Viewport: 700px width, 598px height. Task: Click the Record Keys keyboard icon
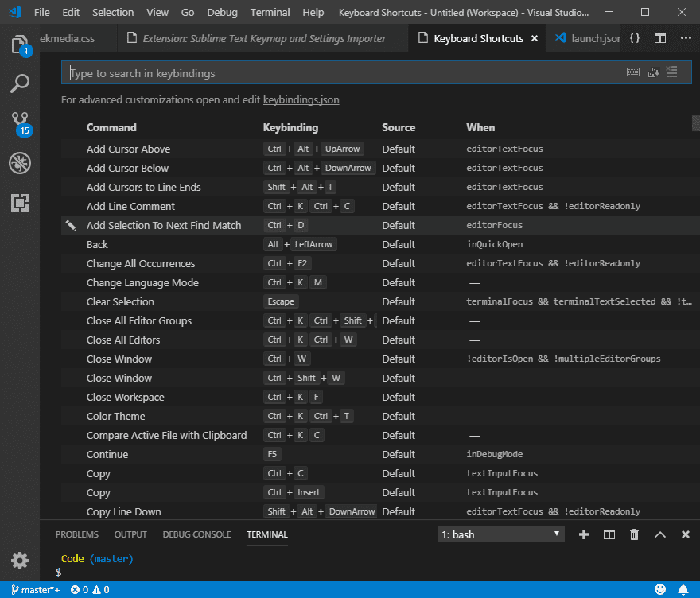633,72
